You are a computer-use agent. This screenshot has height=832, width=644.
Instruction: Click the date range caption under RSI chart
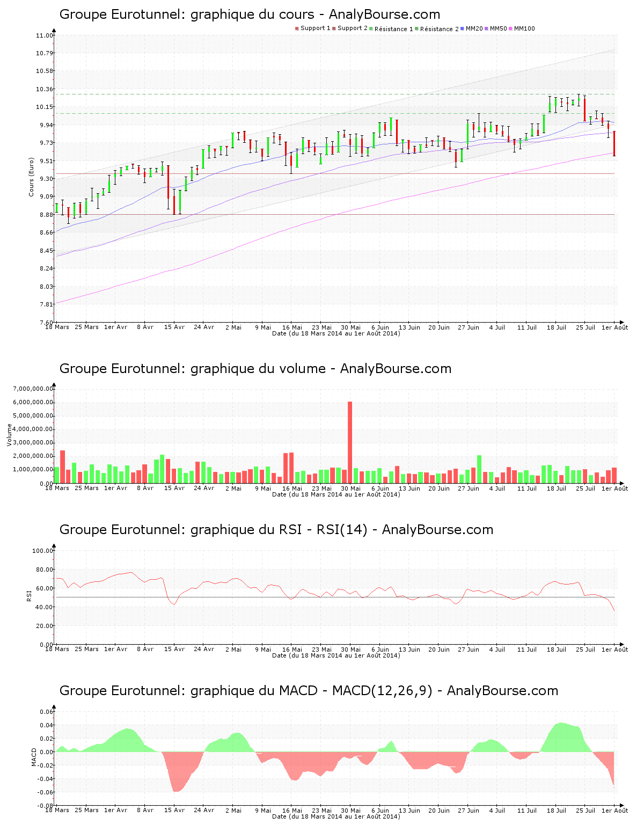tap(336, 655)
